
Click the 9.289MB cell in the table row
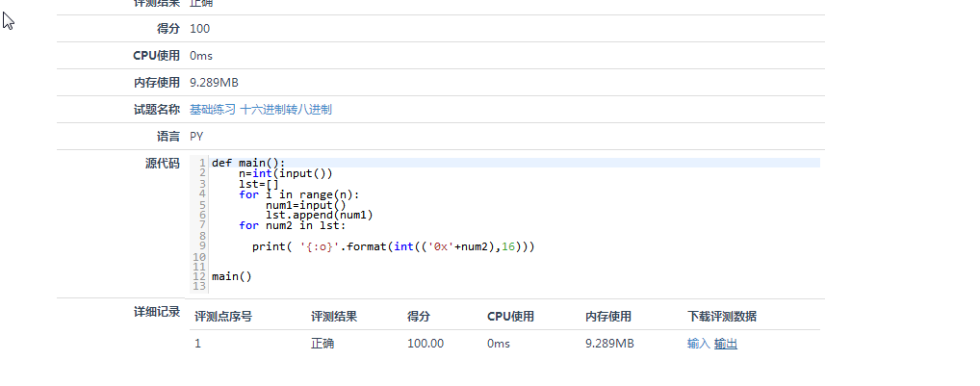pyautogui.click(x=609, y=344)
